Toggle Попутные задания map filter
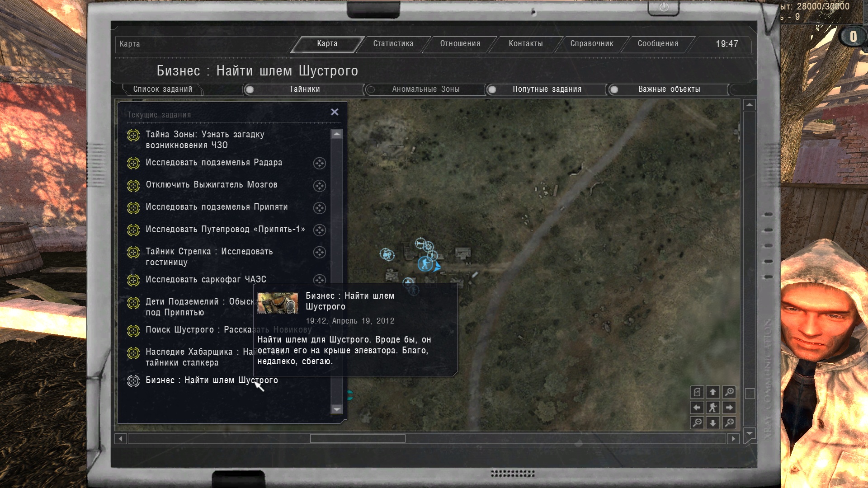Viewport: 868px width, 488px height. tap(546, 89)
